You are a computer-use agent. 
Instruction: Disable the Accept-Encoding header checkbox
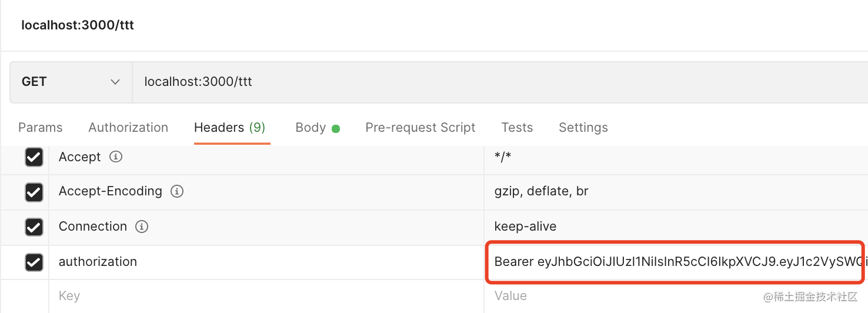point(34,192)
